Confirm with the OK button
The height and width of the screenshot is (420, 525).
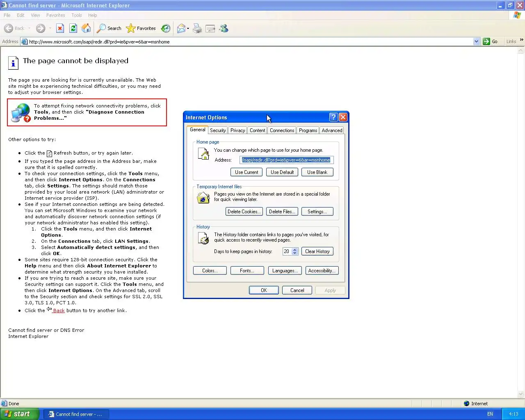pos(264,290)
